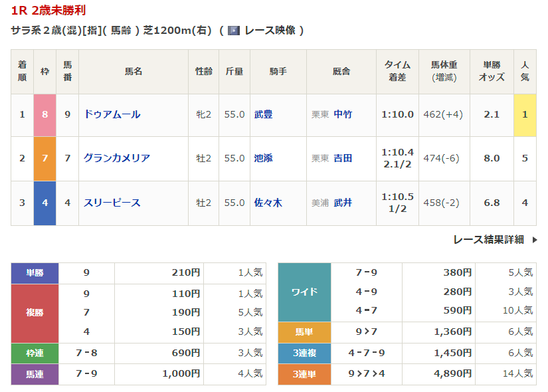Click the 1R 2歳未勝利 race title
Image resolution: width=548 pixels, height=392 pixels.
coord(48,11)
